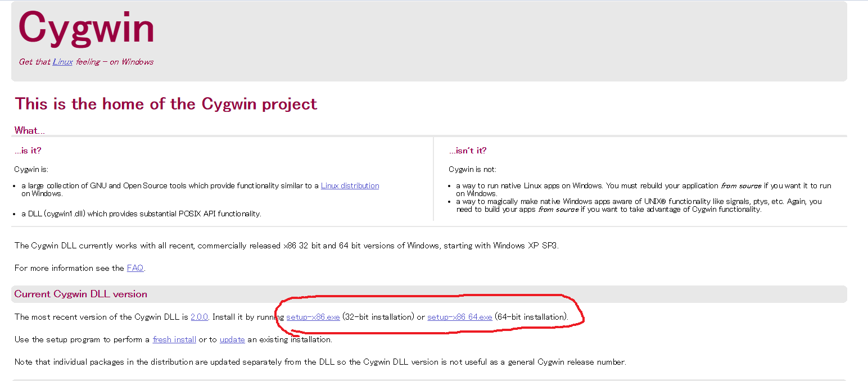Screen dimensions: 868x381
Task: Click 'This is the home of the Cygwin project' heading
Action: point(166,104)
